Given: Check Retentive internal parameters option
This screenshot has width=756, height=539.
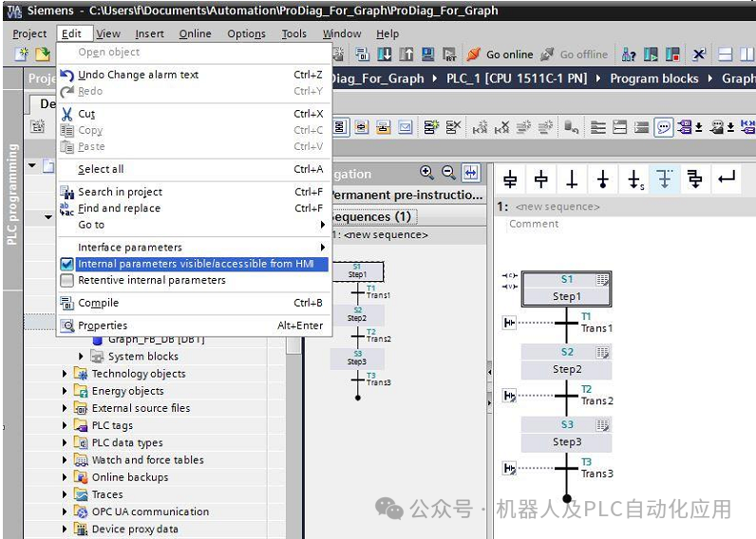Looking at the screenshot, I should point(67,280).
